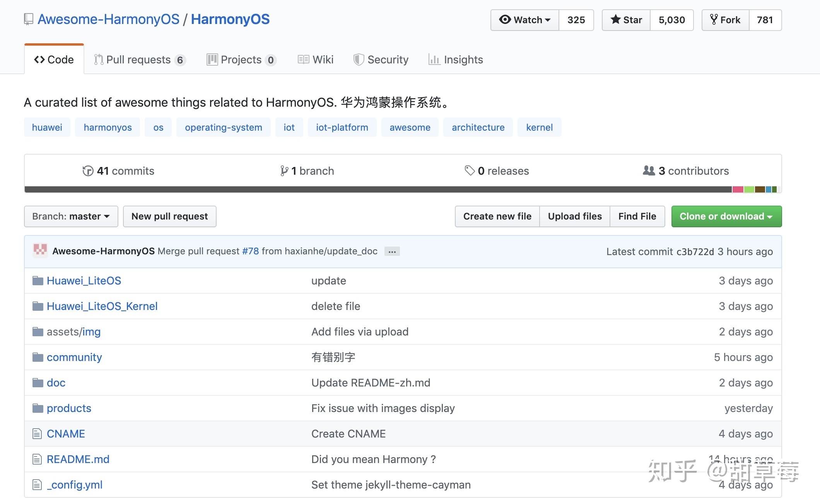820x504 pixels.
Task: Click the products folder icon
Action: (38, 408)
